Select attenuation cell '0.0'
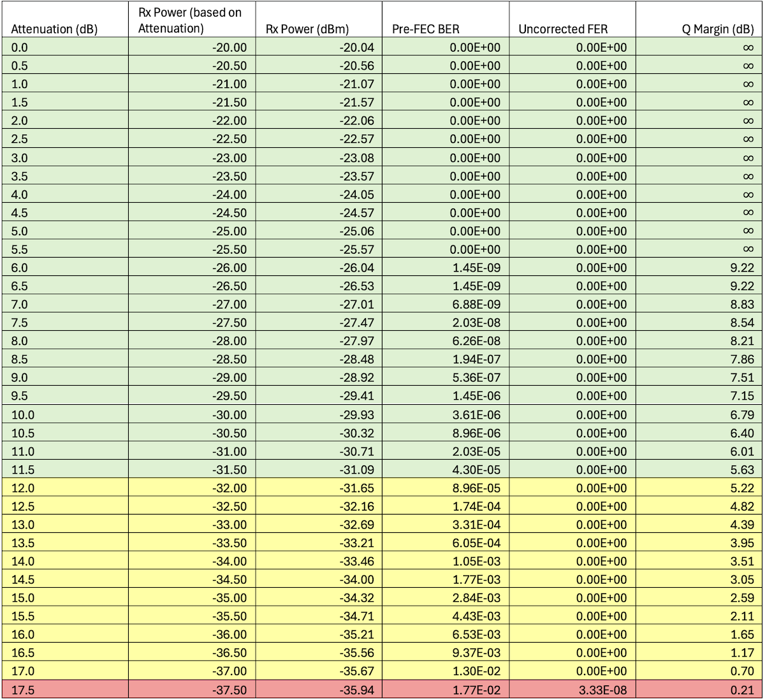The height and width of the screenshot is (700, 765). coord(64,48)
